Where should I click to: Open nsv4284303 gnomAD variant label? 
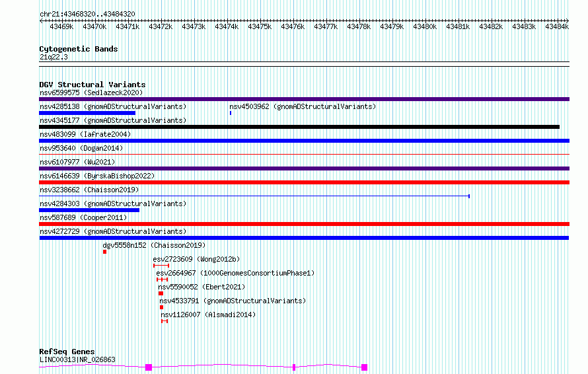[113, 204]
